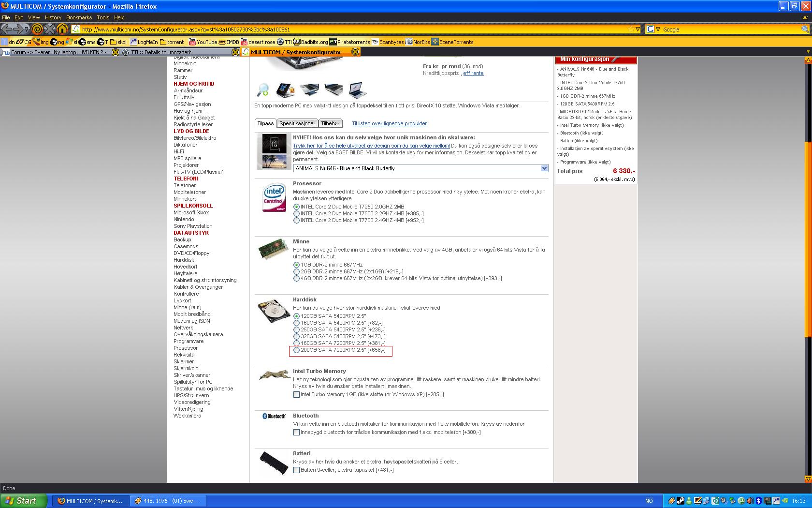Click the browser Forward arrow
This screenshot has width=812, height=508.
click(x=19, y=29)
